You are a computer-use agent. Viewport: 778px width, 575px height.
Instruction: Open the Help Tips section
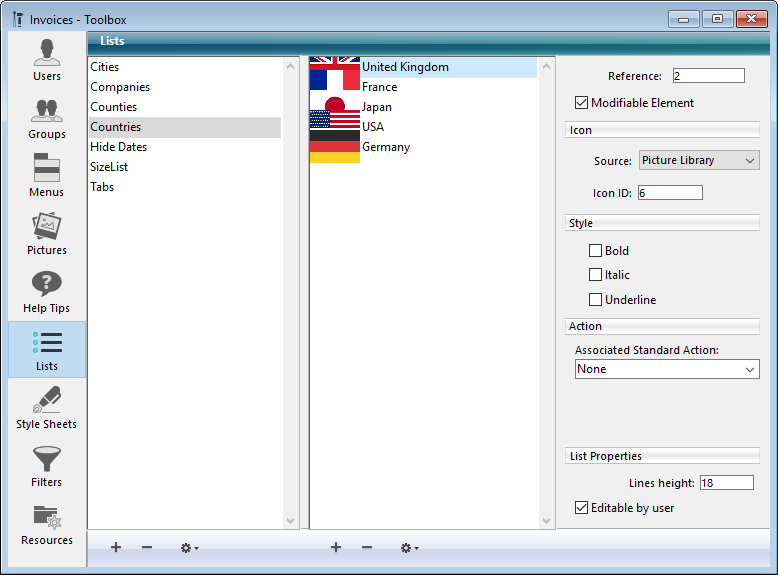[x=47, y=292]
